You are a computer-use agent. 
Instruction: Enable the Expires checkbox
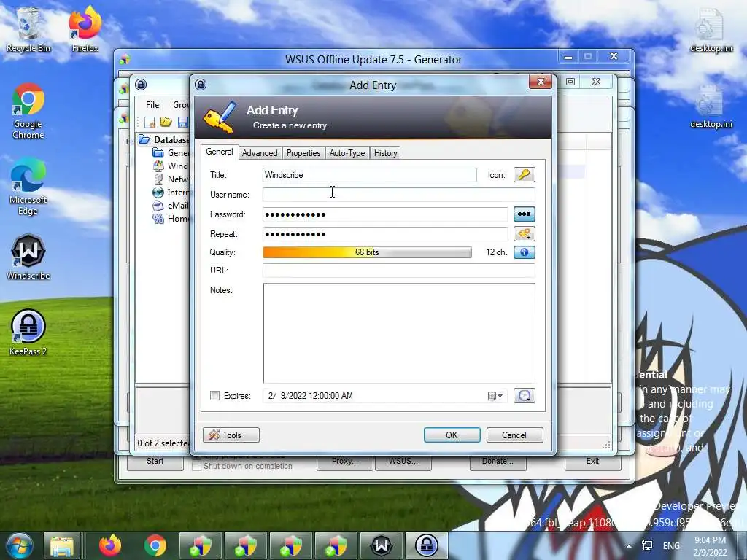pos(215,396)
